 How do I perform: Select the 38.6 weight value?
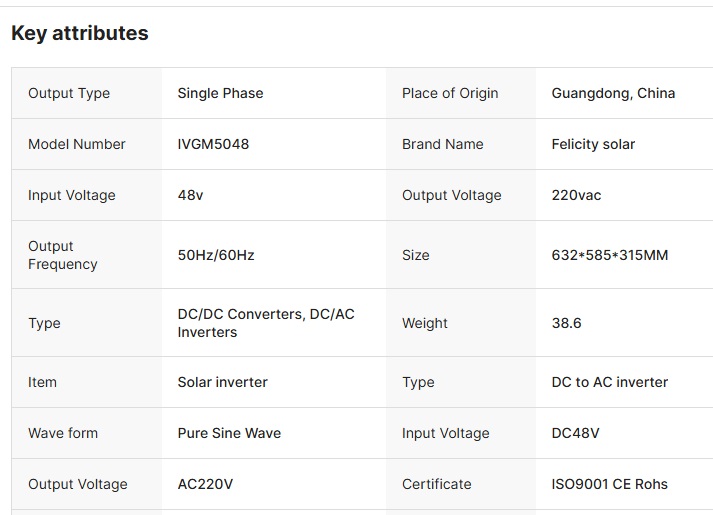[x=567, y=323]
